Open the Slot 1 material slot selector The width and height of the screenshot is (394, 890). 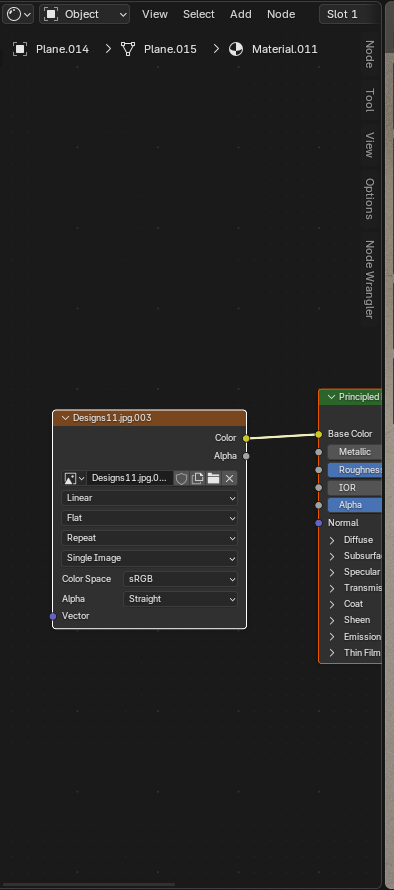point(350,14)
